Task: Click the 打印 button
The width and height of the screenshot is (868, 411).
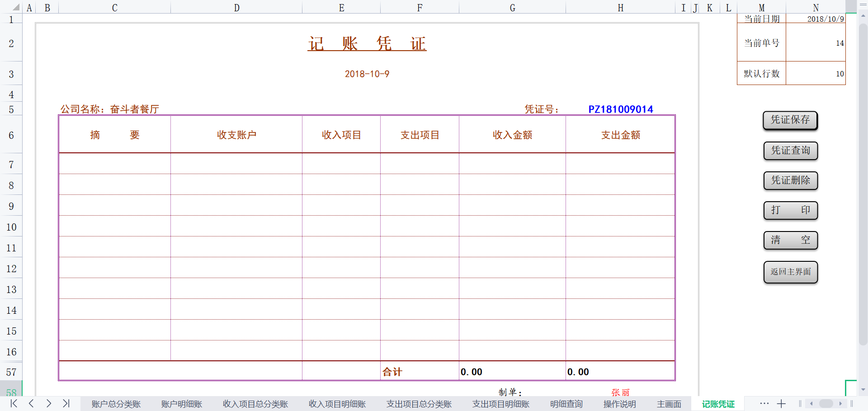Action: [x=791, y=210]
